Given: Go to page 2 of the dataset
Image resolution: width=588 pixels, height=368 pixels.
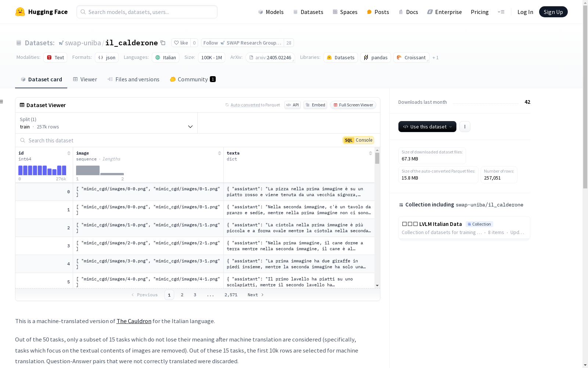Looking at the screenshot, I should 182,295.
